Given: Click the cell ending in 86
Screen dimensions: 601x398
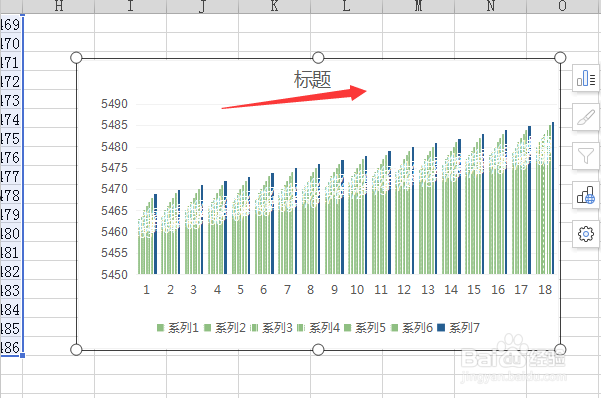Looking at the screenshot, I should (x=11, y=348).
